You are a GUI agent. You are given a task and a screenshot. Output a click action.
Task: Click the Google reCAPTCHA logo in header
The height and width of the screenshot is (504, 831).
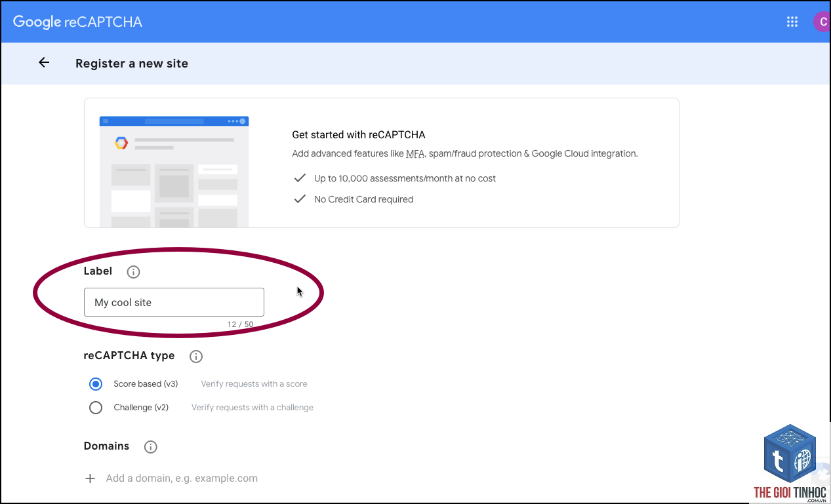click(77, 22)
